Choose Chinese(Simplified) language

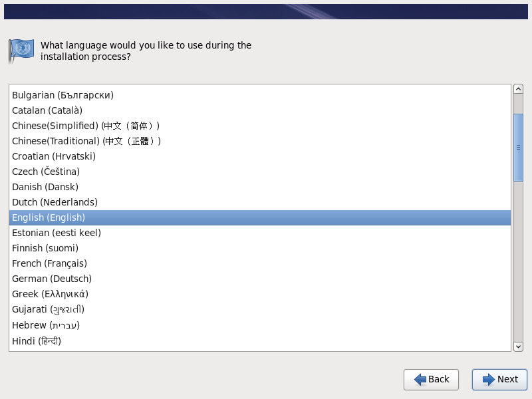tap(86, 126)
